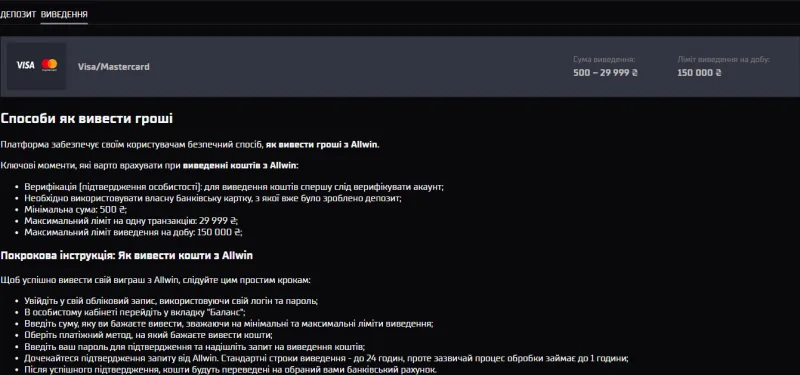Click the 'Верифікація (підтвердження особистості)' bullet
This screenshot has width=800, height=375.
(x=234, y=187)
